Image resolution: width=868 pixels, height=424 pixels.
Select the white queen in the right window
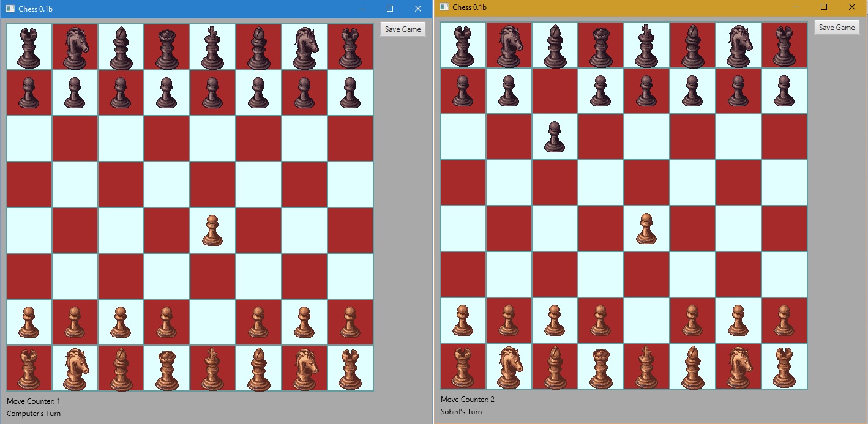[x=600, y=367]
